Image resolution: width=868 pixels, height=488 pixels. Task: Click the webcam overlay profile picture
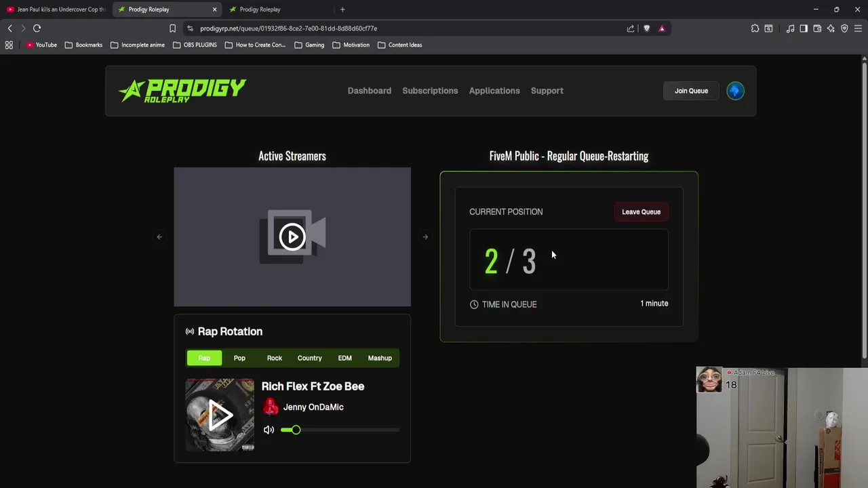(709, 380)
